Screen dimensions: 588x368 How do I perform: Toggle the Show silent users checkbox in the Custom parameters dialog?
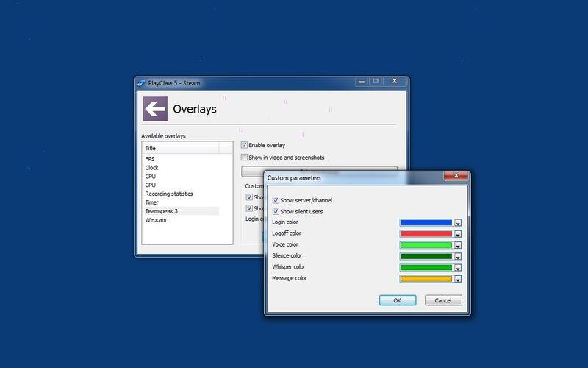(x=276, y=211)
